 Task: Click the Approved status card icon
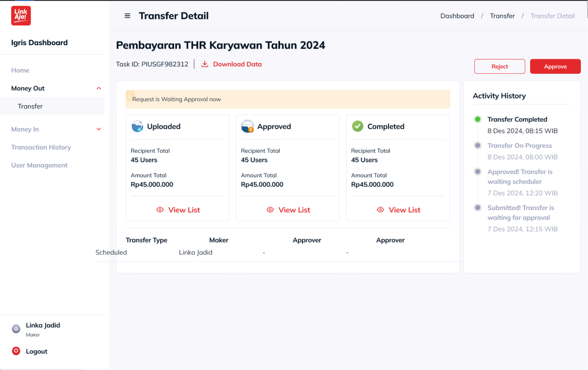tap(247, 126)
